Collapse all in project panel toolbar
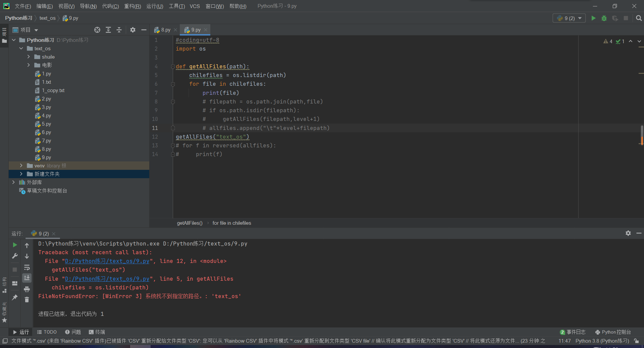644x348 pixels. (x=119, y=30)
